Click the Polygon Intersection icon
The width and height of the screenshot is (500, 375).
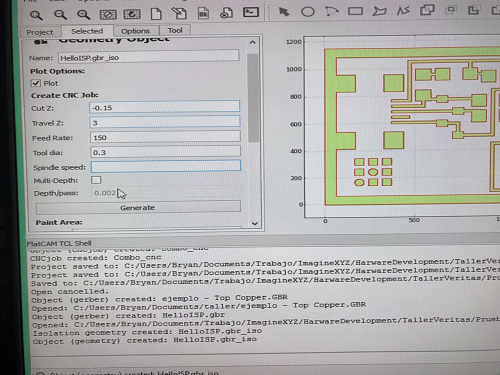(451, 10)
